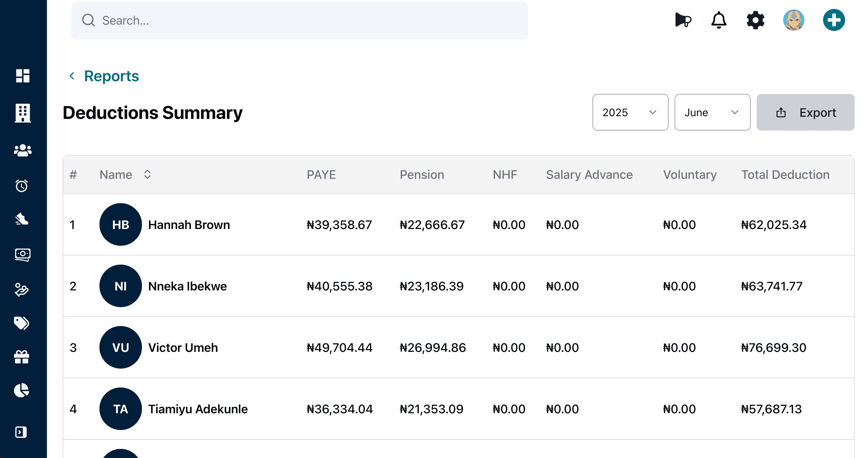
Task: Click the PAYE column header
Action: coord(321,175)
